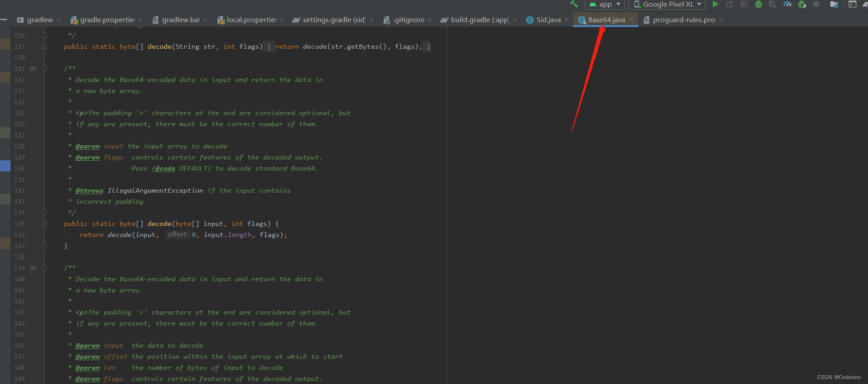Click fold end marker at line 134
The height and width of the screenshot is (384, 868).
tap(44, 213)
